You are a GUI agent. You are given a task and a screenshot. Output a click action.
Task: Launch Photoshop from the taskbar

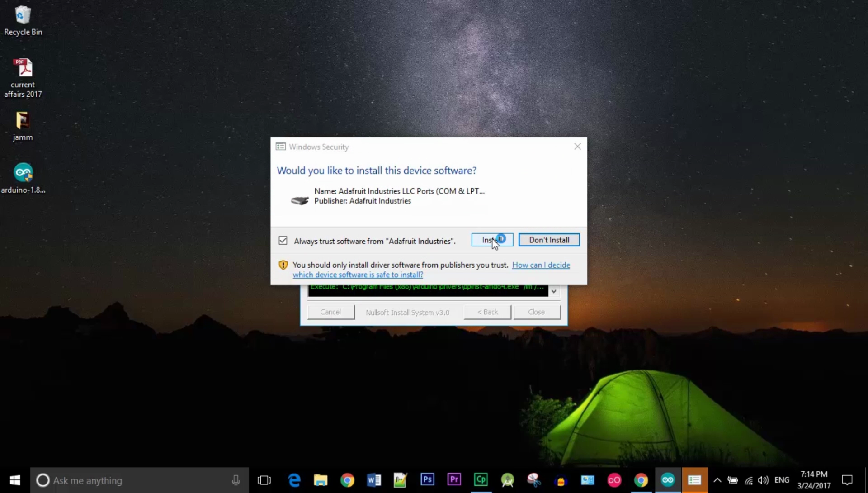(x=427, y=479)
